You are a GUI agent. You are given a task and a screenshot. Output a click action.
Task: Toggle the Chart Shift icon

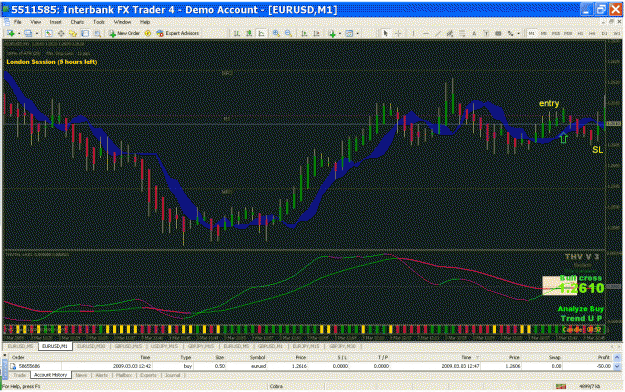tap(316, 33)
